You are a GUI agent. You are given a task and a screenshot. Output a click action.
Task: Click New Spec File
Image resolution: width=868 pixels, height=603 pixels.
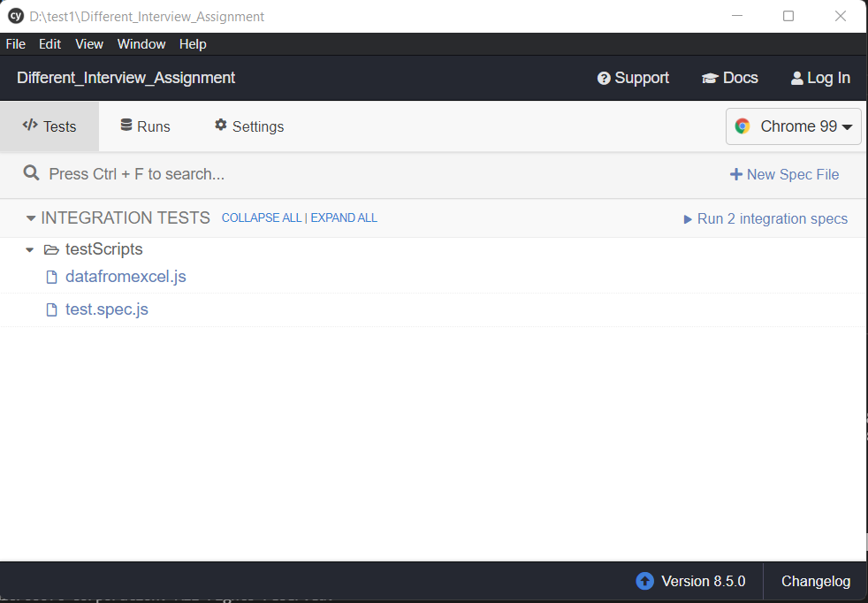pyautogui.click(x=784, y=174)
